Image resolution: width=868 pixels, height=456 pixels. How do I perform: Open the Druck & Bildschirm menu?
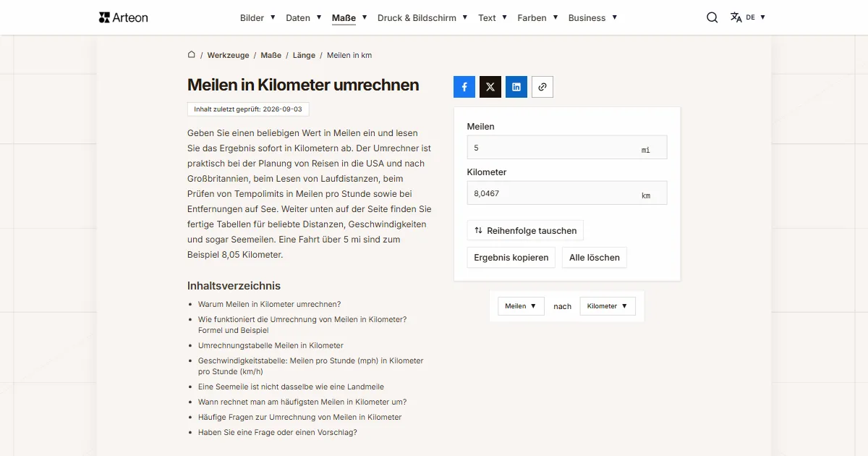tap(422, 17)
